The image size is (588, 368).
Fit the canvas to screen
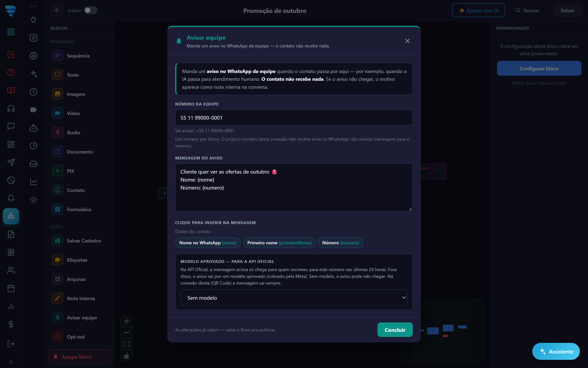[127, 344]
